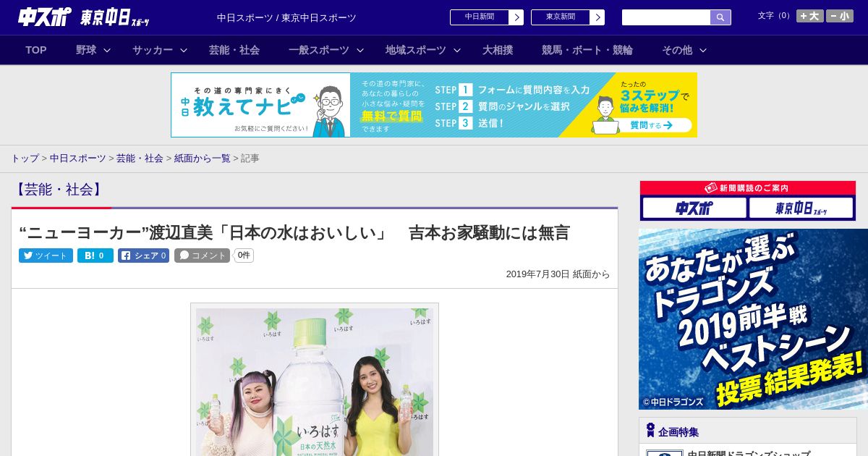Select the 芸能・社会 menu item

click(234, 50)
